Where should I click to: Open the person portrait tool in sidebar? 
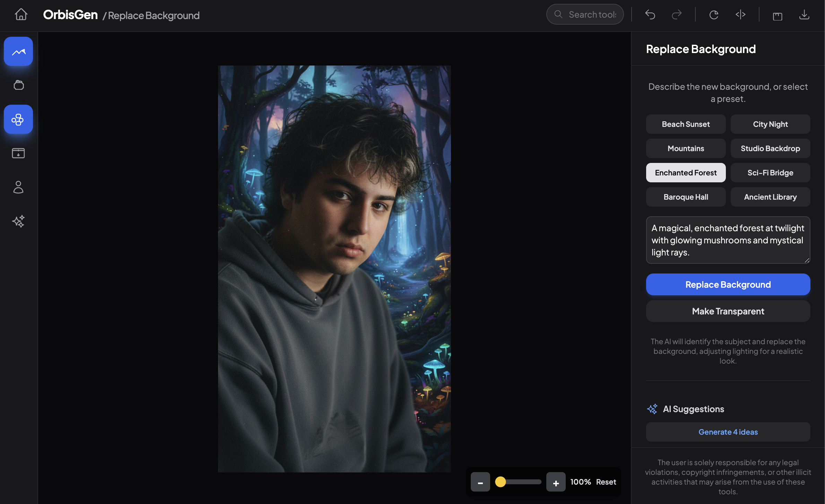pos(18,187)
